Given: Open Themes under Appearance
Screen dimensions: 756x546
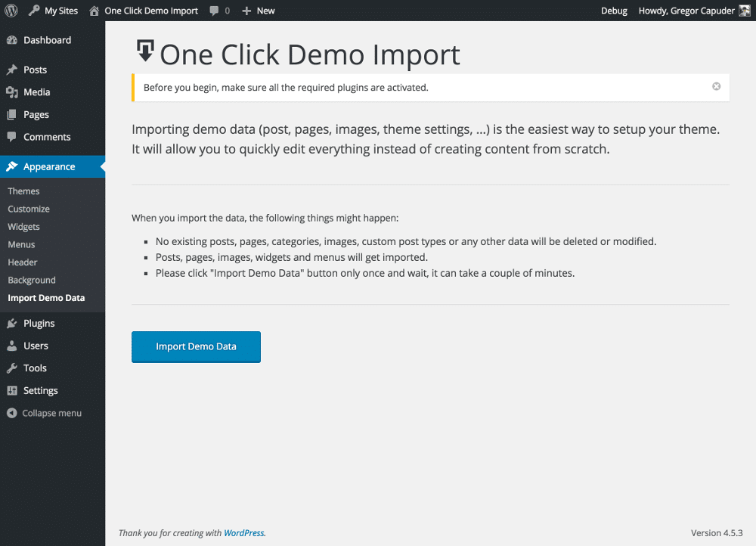Looking at the screenshot, I should (23, 191).
